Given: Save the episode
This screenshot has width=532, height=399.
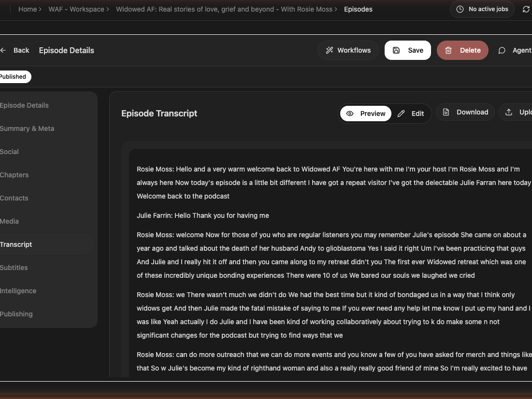Looking at the screenshot, I should pos(407,50).
